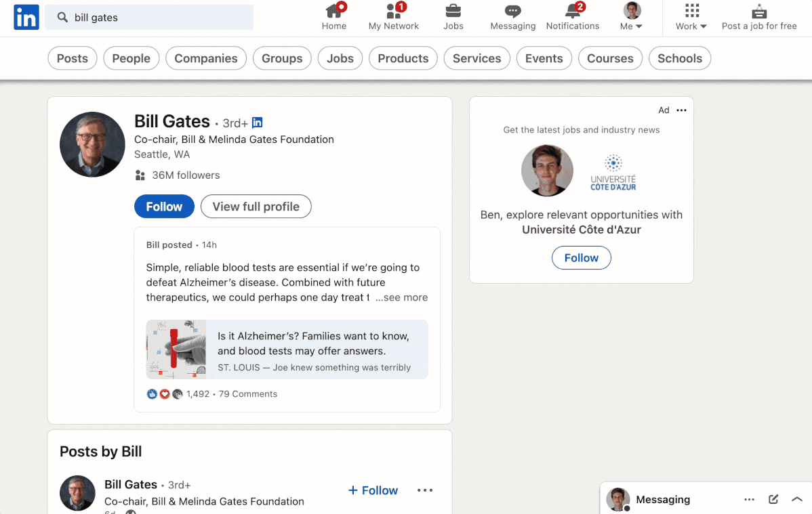
Task: Click the heart reaction icon
Action: (165, 394)
